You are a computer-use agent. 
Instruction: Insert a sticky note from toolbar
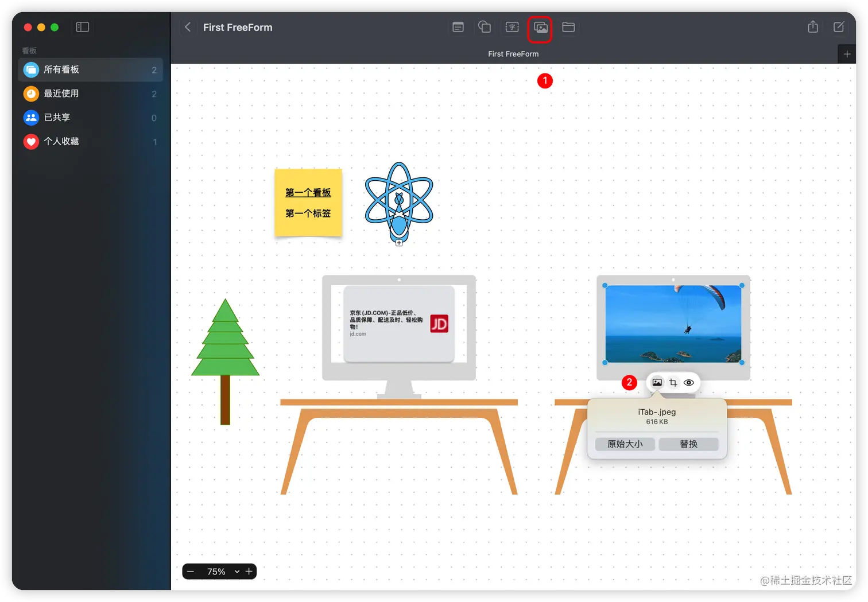(458, 27)
